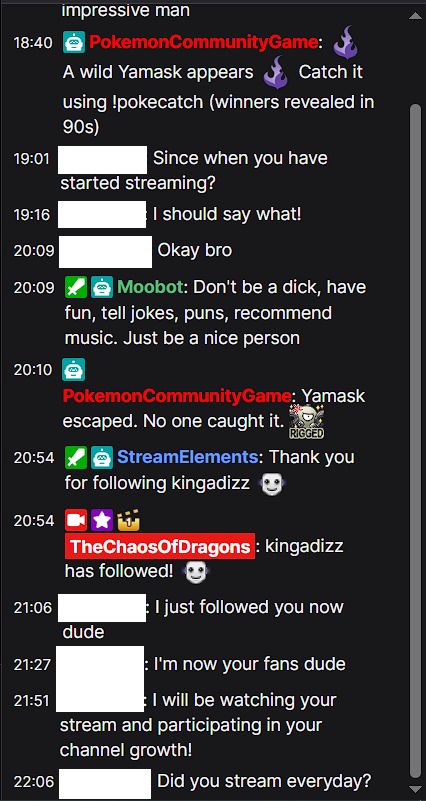The image size is (426, 801).
Task: Click the green sword moderator badge beside Moobot
Action: [x=76, y=287]
